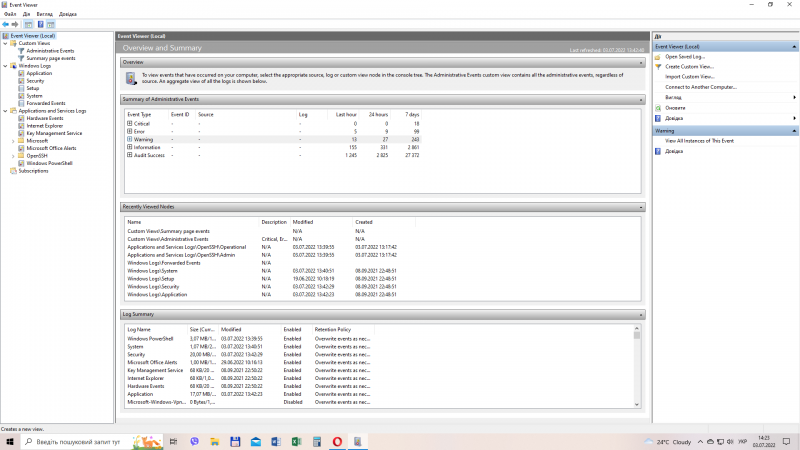Expand the Critical event type row

point(129,124)
